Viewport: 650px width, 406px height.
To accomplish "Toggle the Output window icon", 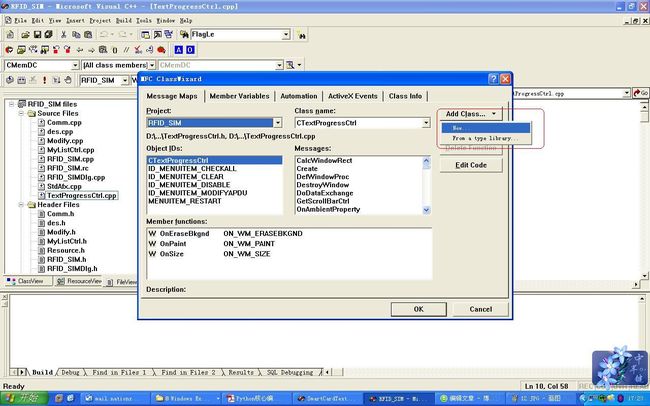I will click(x=158, y=35).
